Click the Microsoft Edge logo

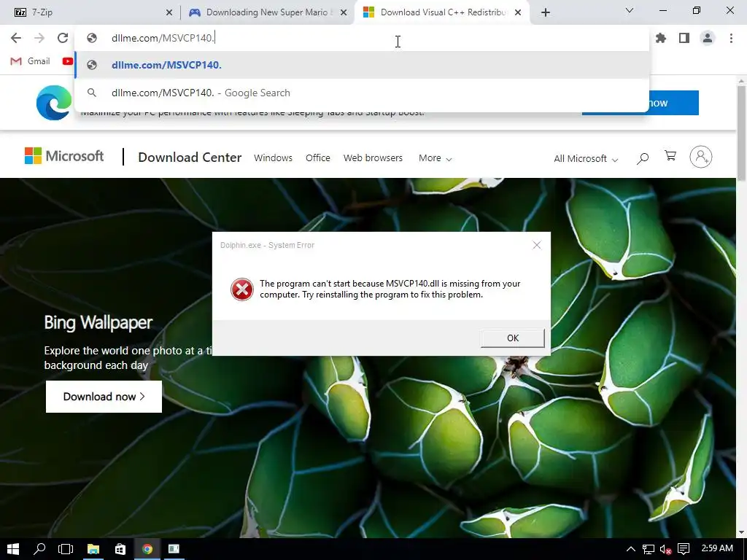53,102
